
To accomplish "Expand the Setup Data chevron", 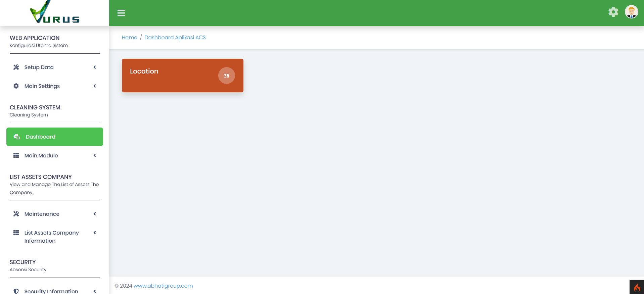I will (95, 67).
